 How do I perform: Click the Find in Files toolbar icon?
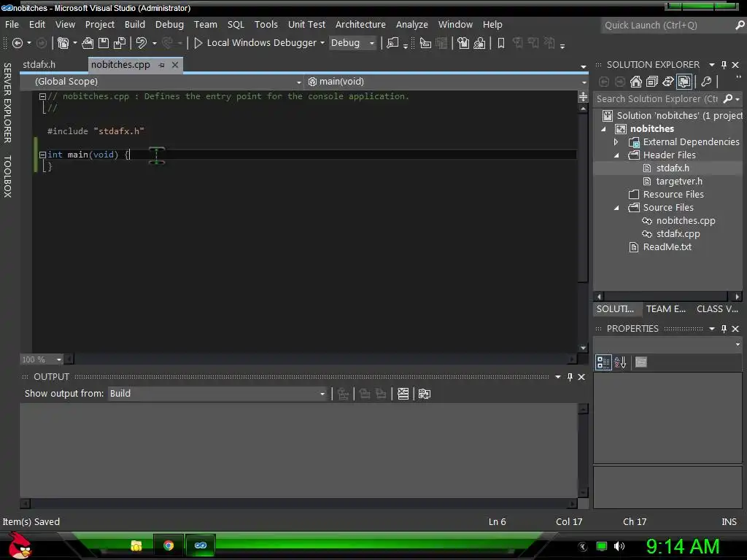pyautogui.click(x=392, y=43)
